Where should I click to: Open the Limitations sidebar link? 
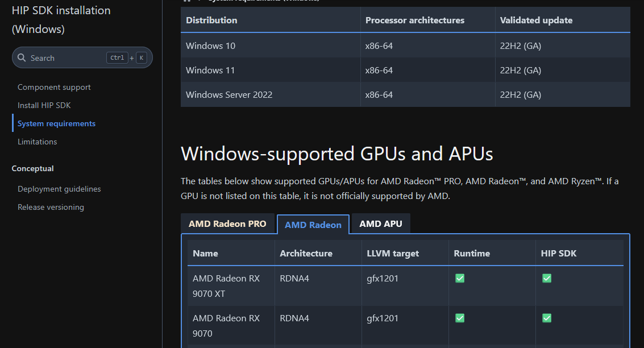click(x=38, y=142)
